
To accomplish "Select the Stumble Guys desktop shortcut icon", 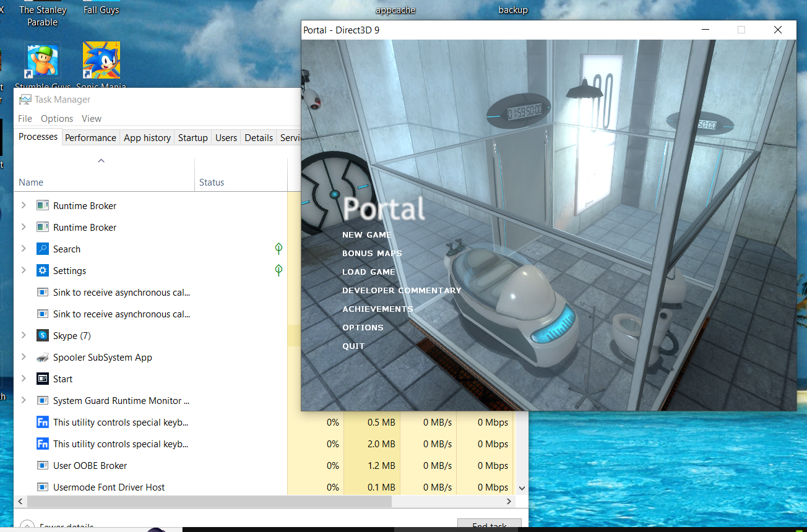I will [43, 60].
